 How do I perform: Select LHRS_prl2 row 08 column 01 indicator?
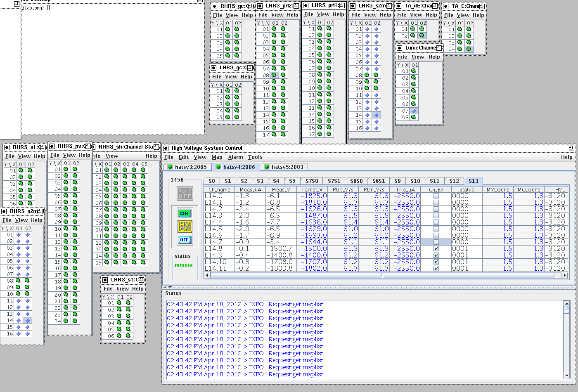[274, 75]
